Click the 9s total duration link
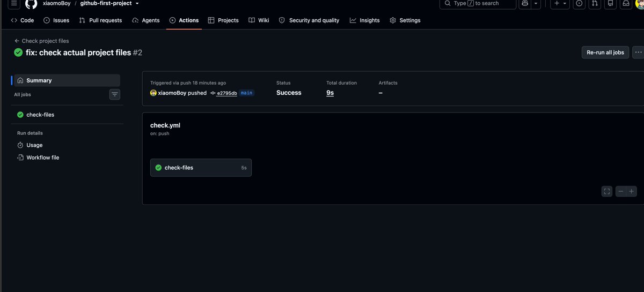This screenshot has height=292, width=644. tap(330, 93)
